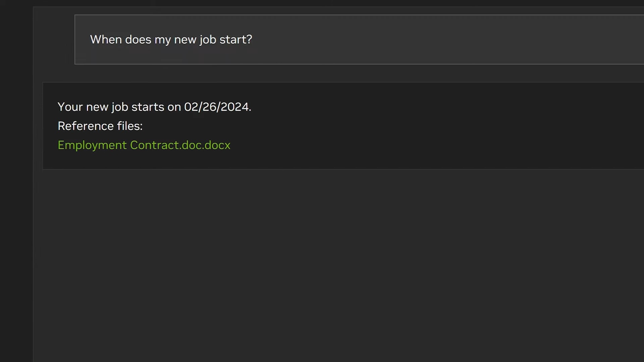Click the question "When does my new job start?"
This screenshot has height=362, width=644.
click(x=171, y=40)
